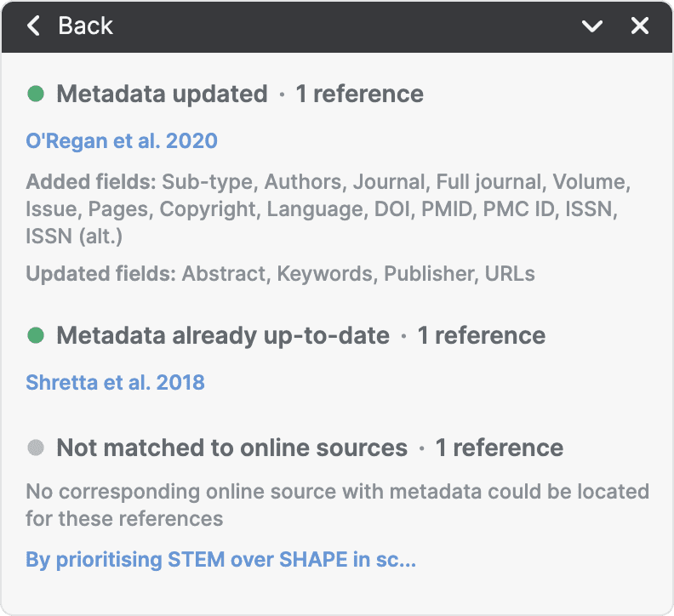Click the Back arrow chevron icon
Viewport: 674px width, 616px height.
click(34, 26)
